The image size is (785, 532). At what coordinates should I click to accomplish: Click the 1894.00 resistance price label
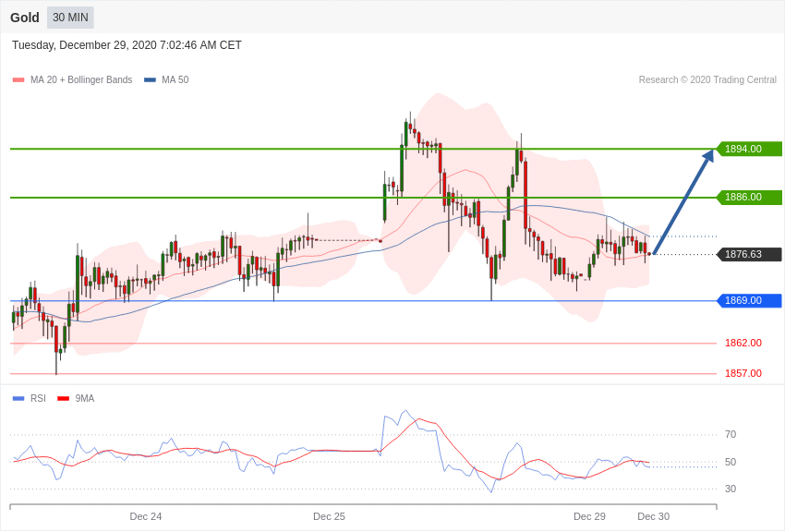(x=749, y=149)
